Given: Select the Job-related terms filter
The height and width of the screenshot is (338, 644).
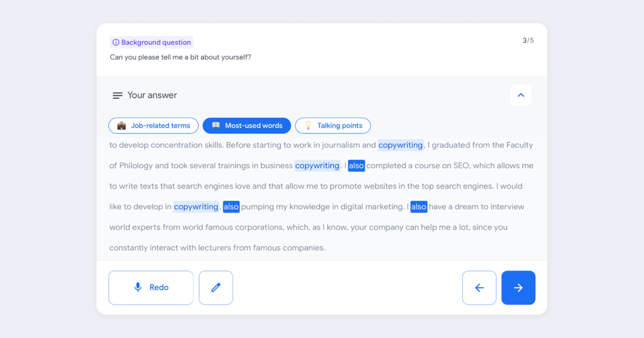Looking at the screenshot, I should (x=153, y=126).
